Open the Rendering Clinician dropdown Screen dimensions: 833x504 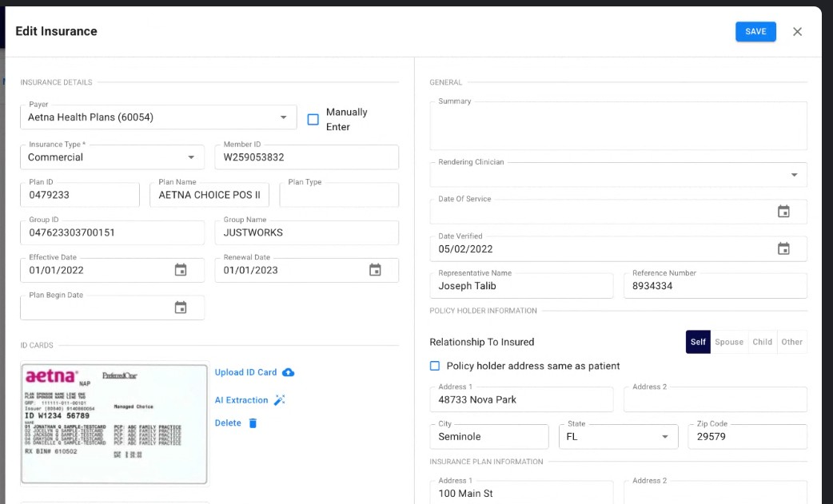794,175
